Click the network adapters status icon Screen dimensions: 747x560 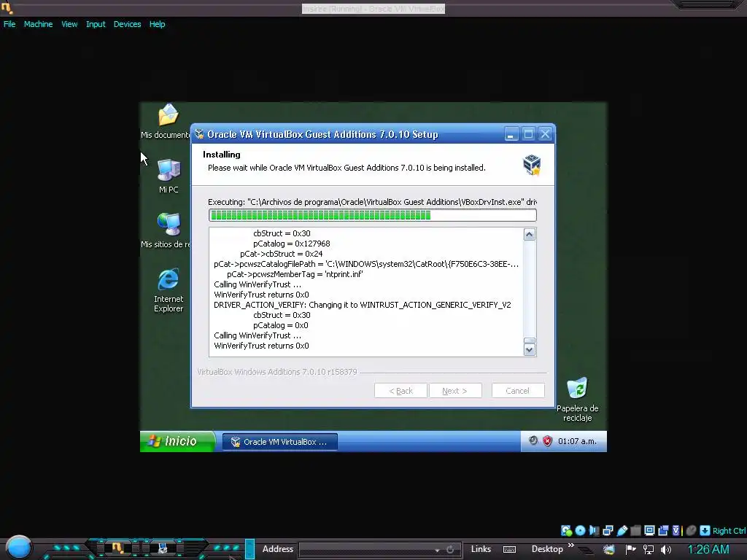(608, 531)
